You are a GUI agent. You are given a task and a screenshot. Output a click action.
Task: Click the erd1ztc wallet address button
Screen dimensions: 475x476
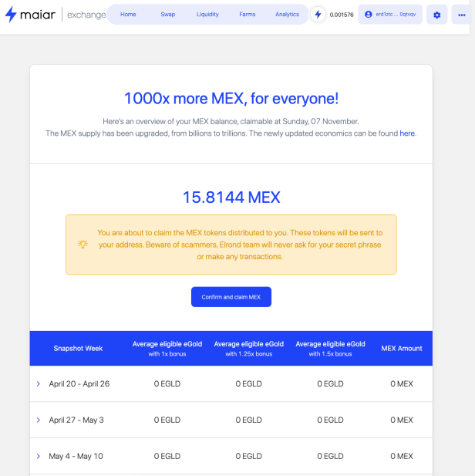click(x=390, y=14)
